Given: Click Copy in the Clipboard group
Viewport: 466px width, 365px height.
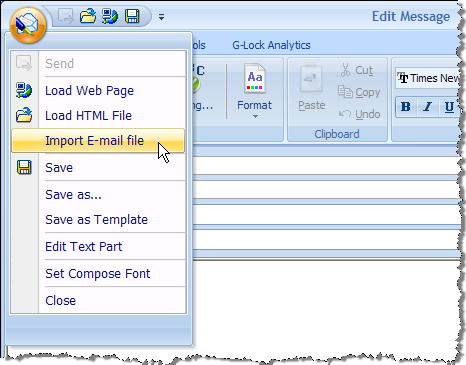Looking at the screenshot, I should point(359,92).
